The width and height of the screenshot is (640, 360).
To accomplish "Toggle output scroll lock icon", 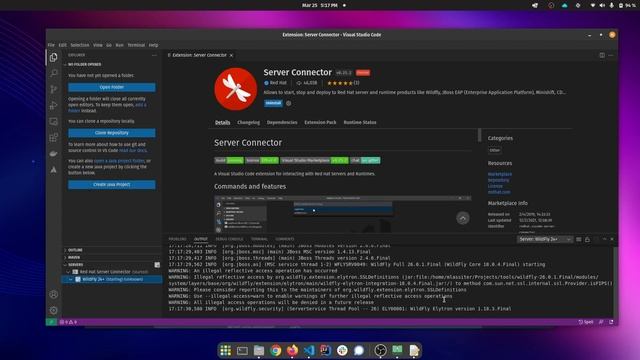I will coord(587,240).
